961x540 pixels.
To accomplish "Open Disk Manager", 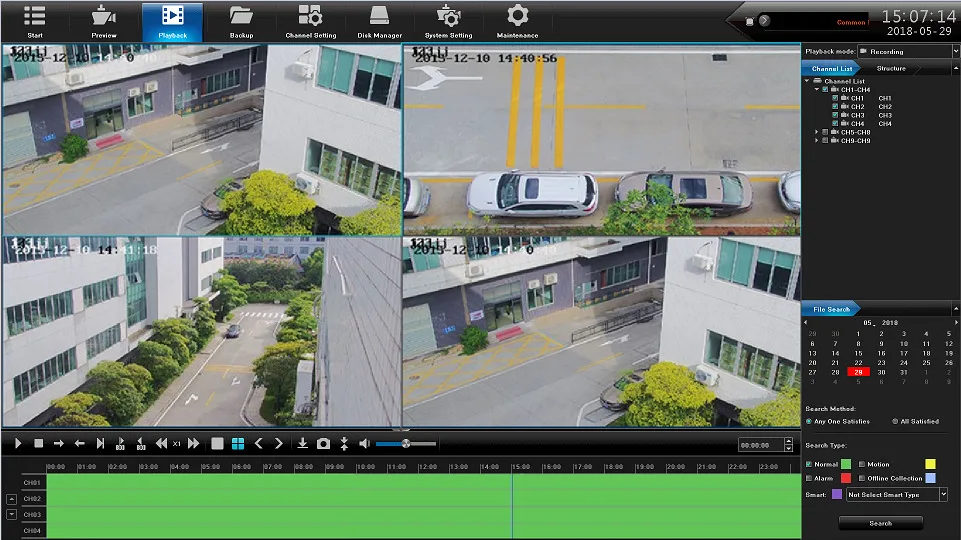I will [379, 21].
